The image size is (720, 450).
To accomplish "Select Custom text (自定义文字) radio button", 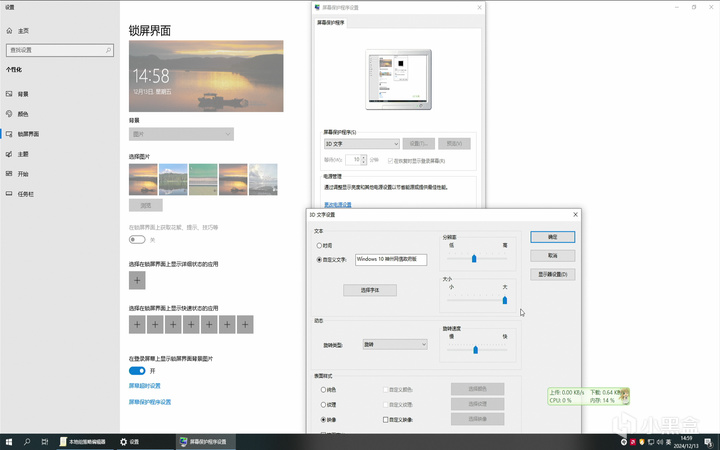I will 319,260.
